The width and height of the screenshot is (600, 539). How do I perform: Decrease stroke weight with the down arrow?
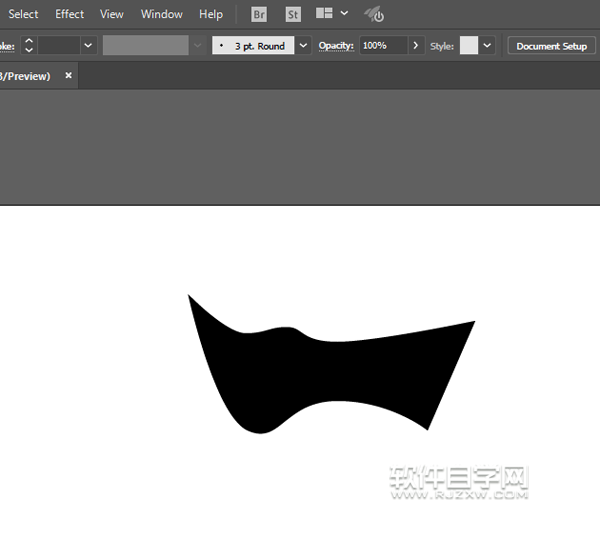tap(28, 50)
